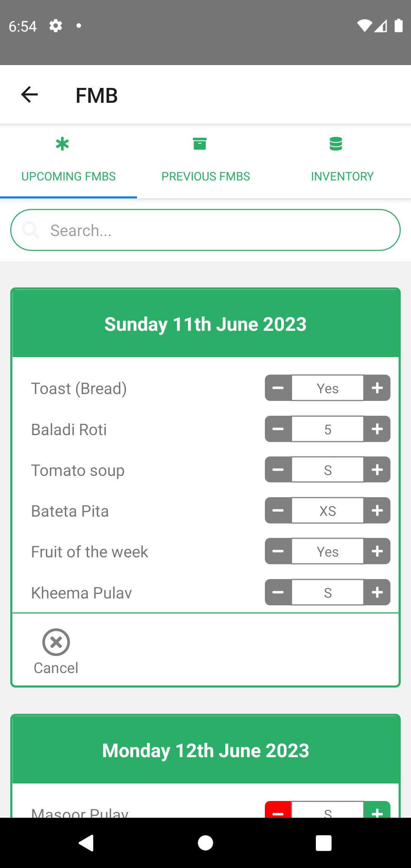Open the Inventory tab
Viewport: 411px width, 868px height.
tap(342, 160)
